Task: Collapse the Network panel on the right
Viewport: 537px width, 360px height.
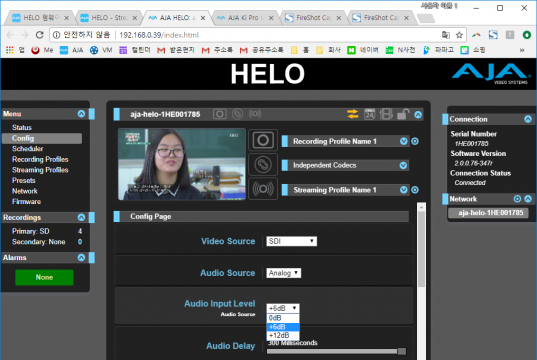Action: 528,199
